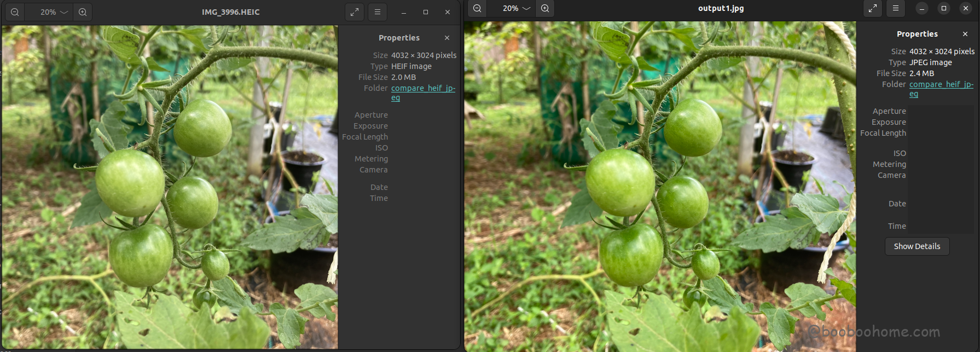This screenshot has height=352, width=980.
Task: Click the tomato photo in the output1.jpg window
Action: [660, 187]
